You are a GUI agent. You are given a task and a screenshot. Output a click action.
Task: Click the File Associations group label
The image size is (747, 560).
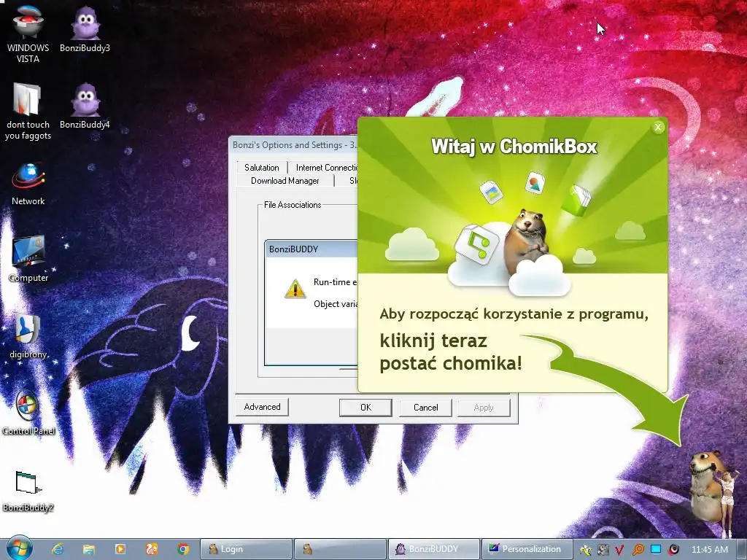coord(293,205)
